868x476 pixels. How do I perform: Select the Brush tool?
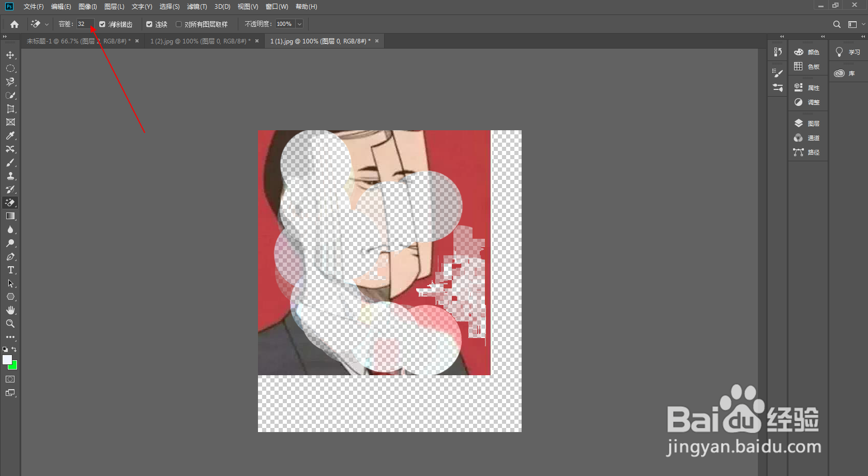pos(10,162)
